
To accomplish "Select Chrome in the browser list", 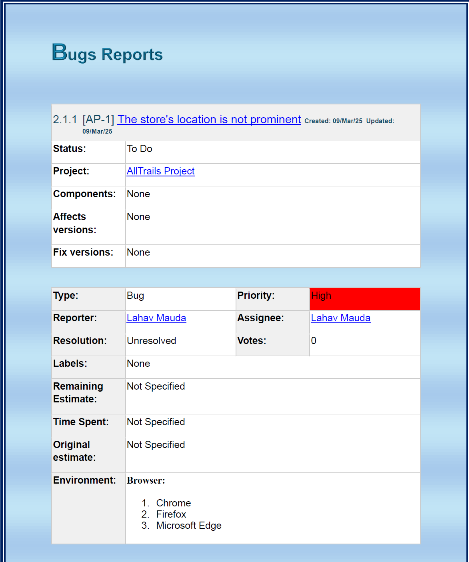I will [x=173, y=503].
